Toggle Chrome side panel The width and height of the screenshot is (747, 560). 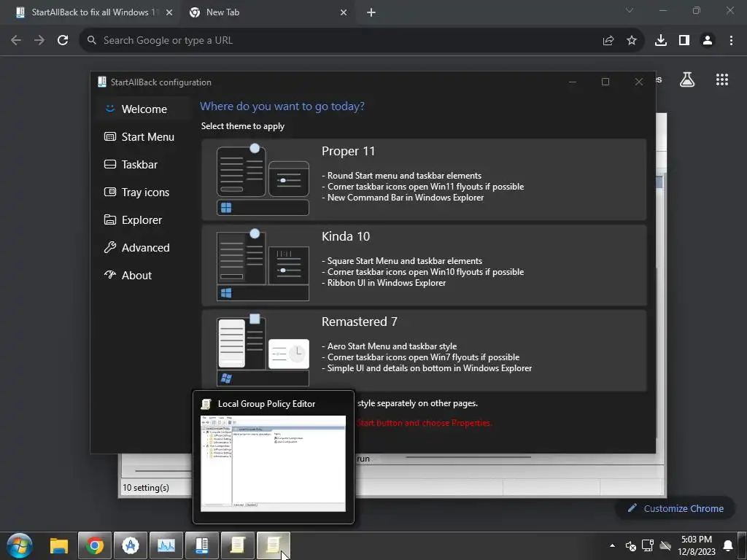pos(684,41)
